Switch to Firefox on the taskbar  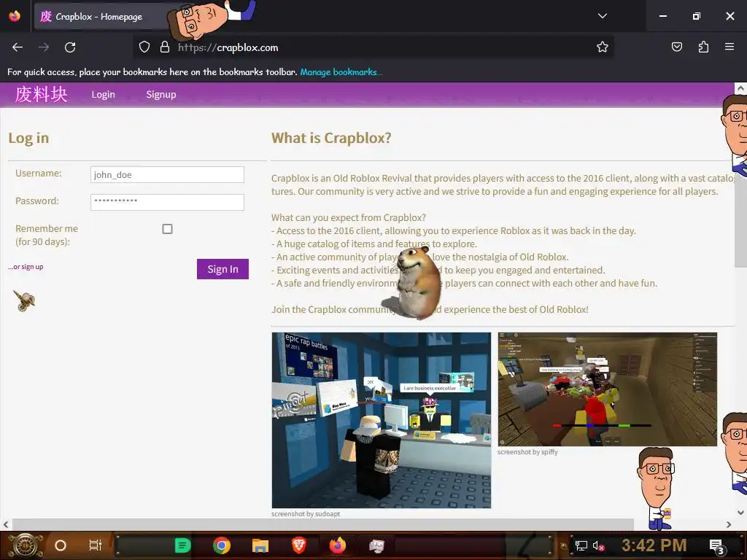[337, 545]
